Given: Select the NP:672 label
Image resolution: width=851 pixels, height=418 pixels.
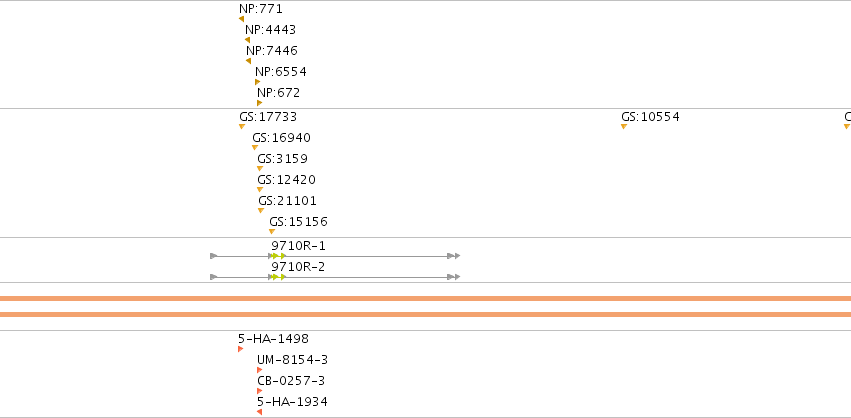Looking at the screenshot, I should [x=278, y=93].
